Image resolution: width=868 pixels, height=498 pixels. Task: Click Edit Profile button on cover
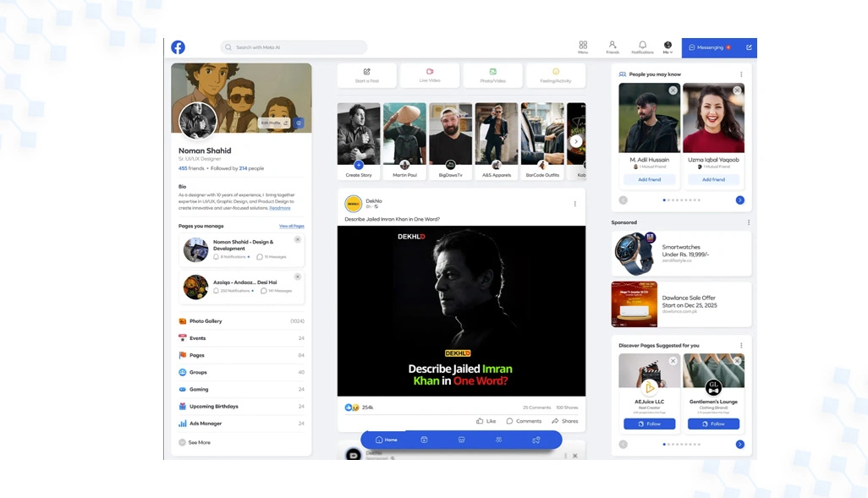tap(275, 123)
